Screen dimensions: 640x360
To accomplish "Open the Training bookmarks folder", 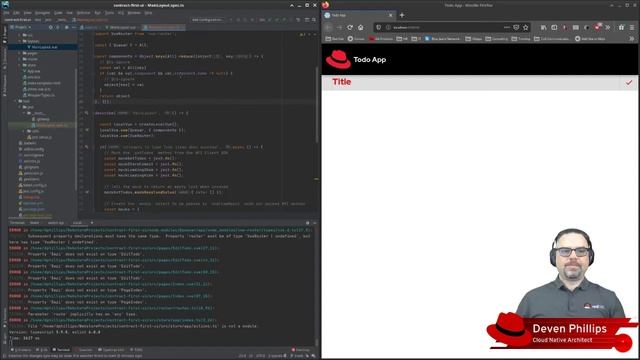I will tap(521, 39).
